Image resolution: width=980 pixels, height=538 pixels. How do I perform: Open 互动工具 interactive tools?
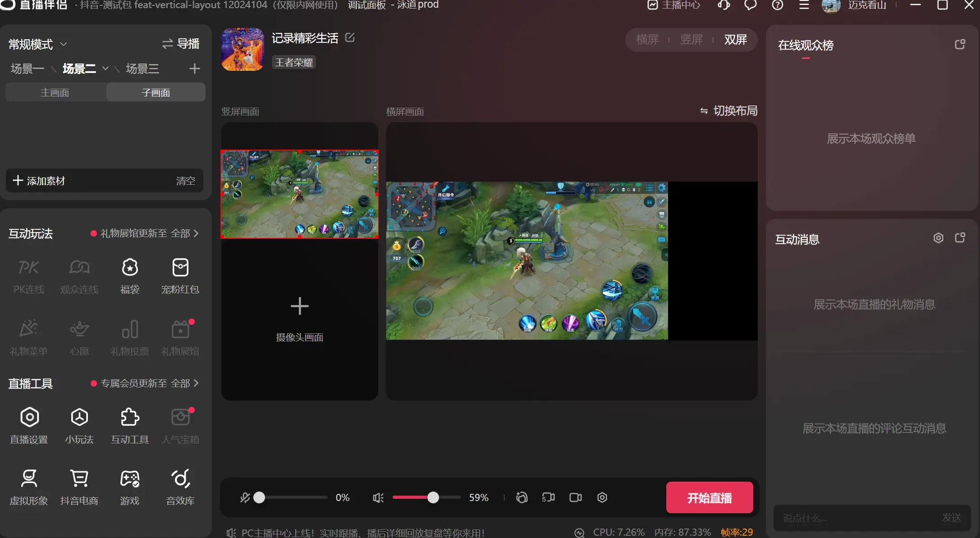point(130,426)
